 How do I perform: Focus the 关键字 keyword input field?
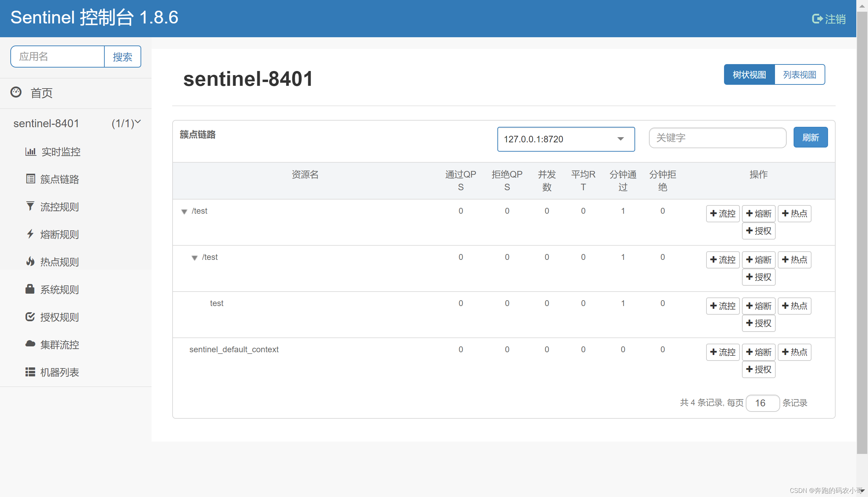click(717, 138)
